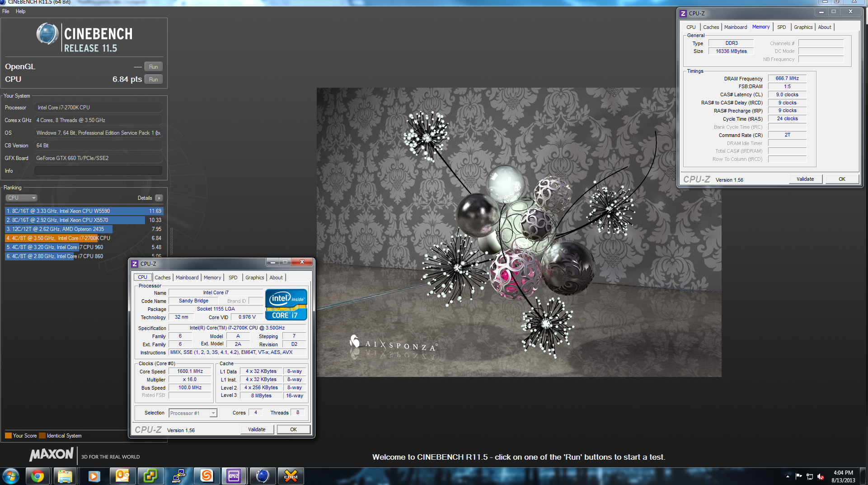Open the VMware green squares taskbar icon
Viewport: 868px width, 485px height.
click(150, 476)
